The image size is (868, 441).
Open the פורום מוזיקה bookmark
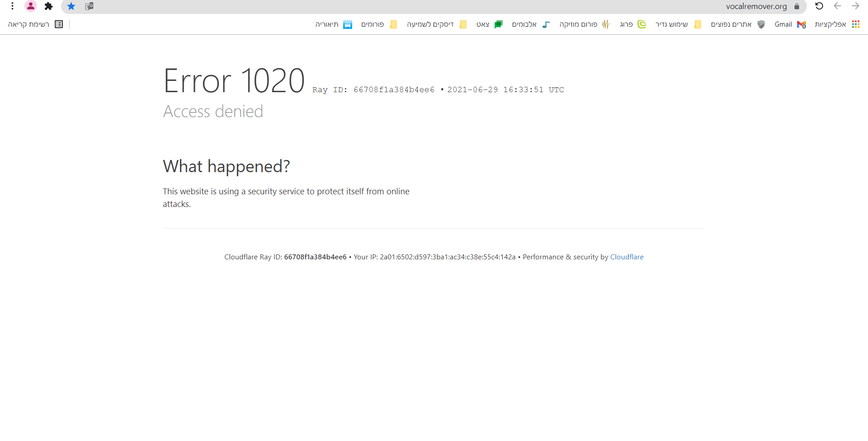[x=585, y=24]
